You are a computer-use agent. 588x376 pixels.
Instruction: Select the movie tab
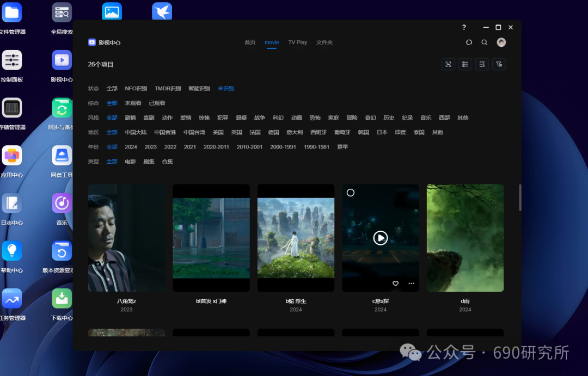point(272,42)
